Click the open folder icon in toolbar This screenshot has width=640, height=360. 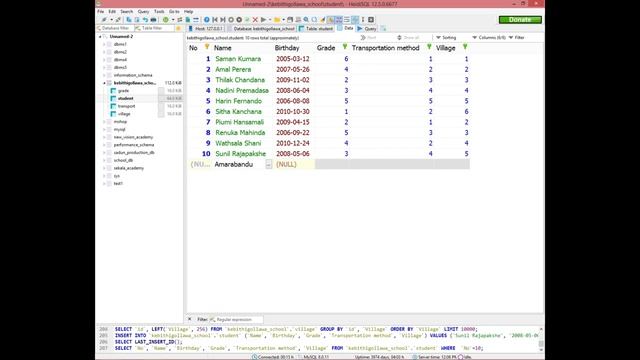click(x=277, y=20)
